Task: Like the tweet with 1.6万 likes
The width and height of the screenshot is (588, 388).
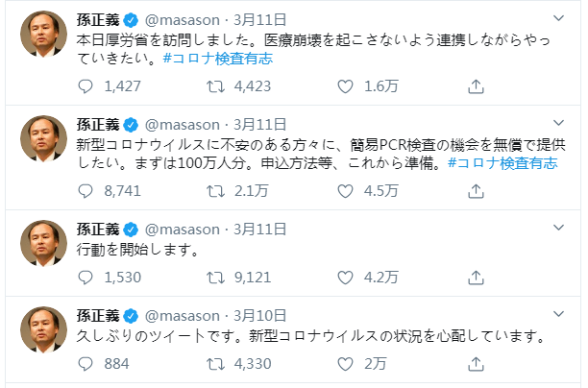Action: 347,87
